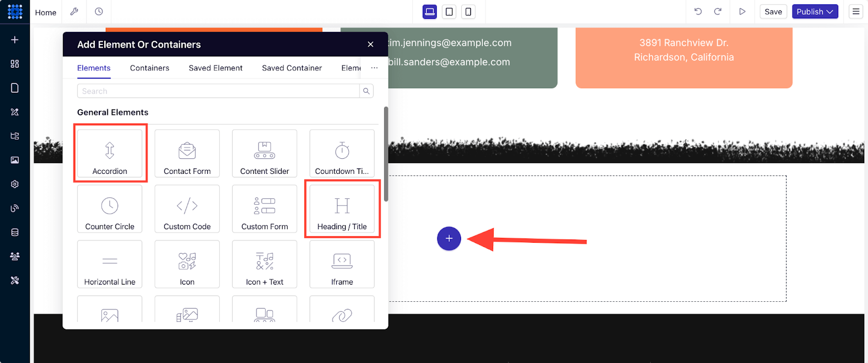Switch to the Saved Container tab
This screenshot has width=868, height=363.
(292, 68)
